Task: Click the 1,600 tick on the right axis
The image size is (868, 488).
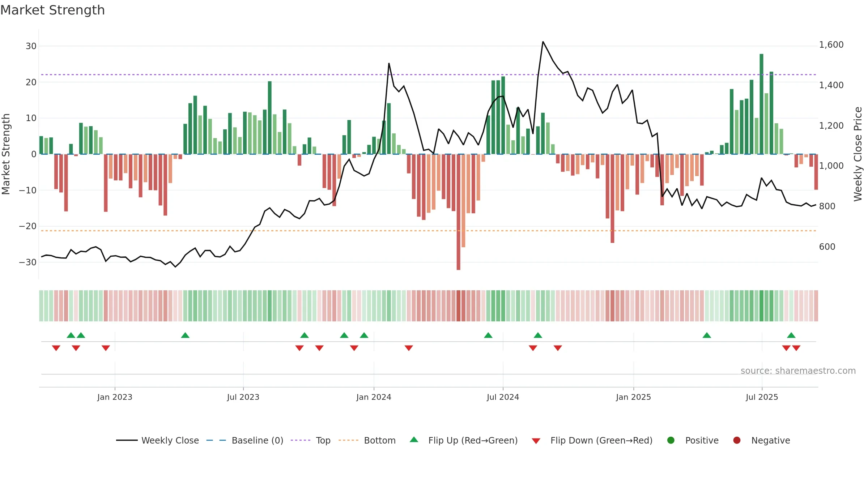Action: click(x=831, y=45)
